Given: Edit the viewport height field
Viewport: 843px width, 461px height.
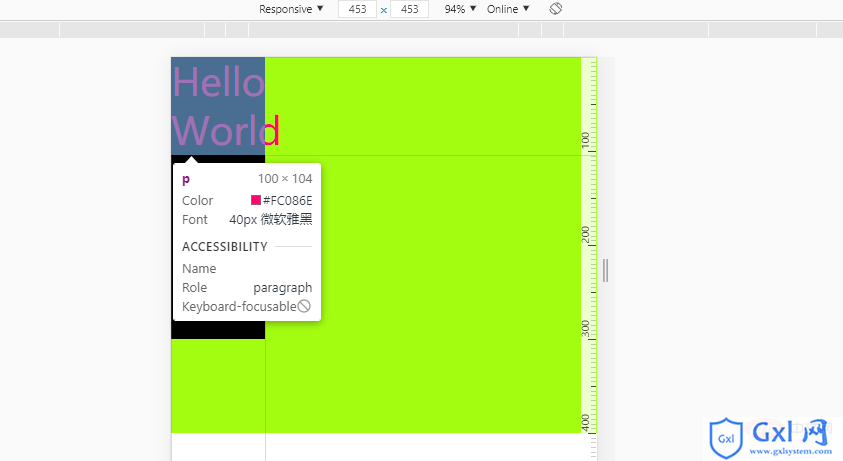Looking at the screenshot, I should click(x=409, y=9).
